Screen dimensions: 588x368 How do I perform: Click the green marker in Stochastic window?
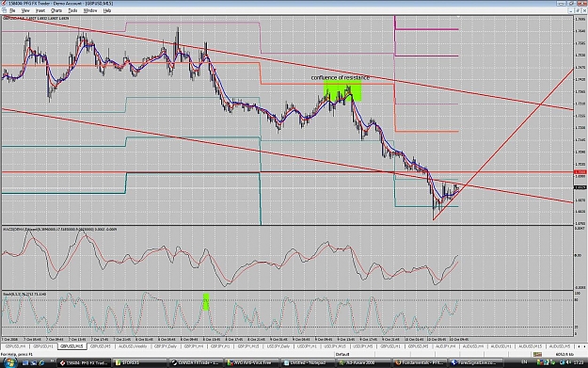[206, 301]
